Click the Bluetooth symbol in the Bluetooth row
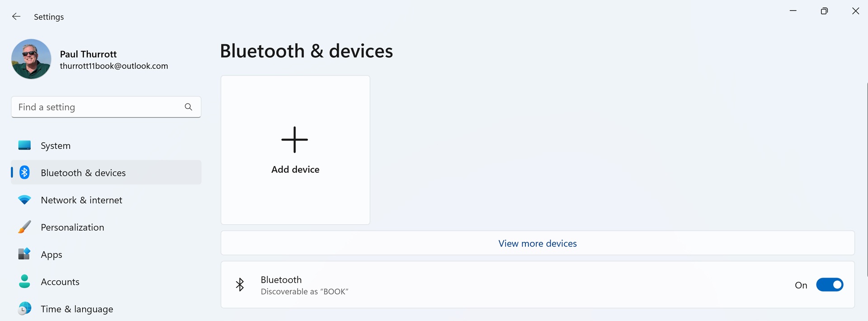Viewport: 868px width, 321px height. (x=240, y=285)
